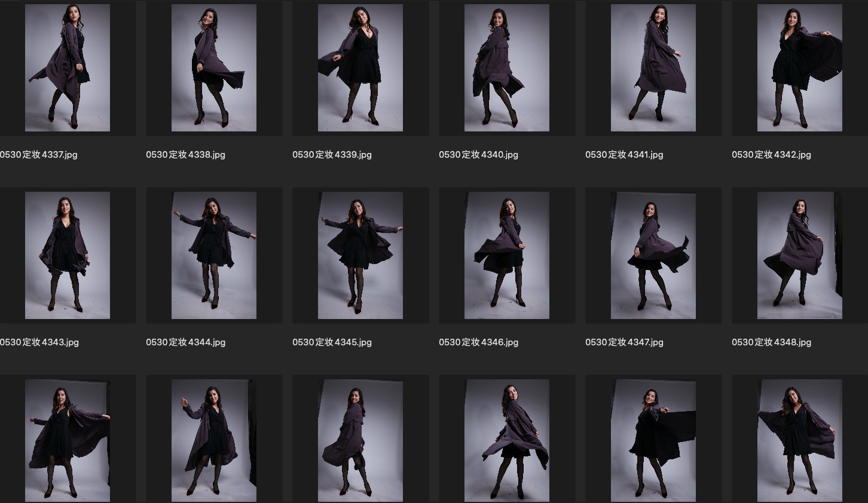Choose the 0530定妆4341.jpg photo thumbnail
This screenshot has height=503, width=868.
(x=653, y=68)
